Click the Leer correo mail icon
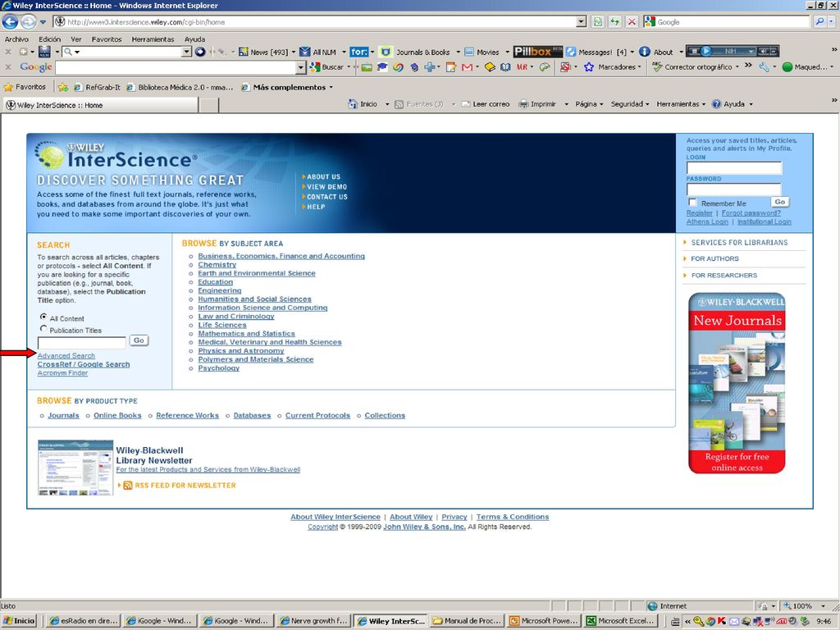840x630 pixels. pos(466,104)
